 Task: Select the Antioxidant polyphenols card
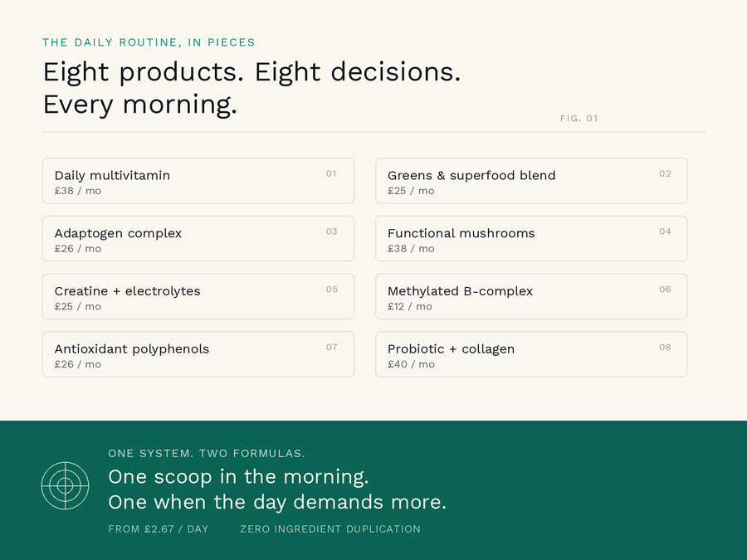[198, 354]
